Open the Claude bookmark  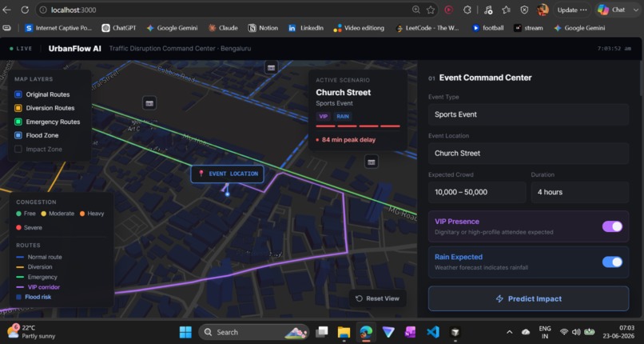(223, 28)
